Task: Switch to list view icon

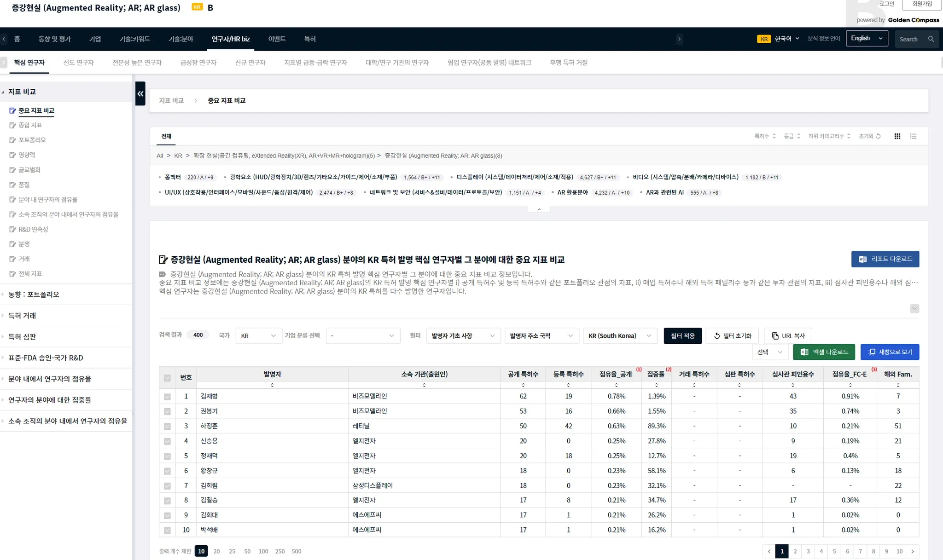Action: pos(913,136)
